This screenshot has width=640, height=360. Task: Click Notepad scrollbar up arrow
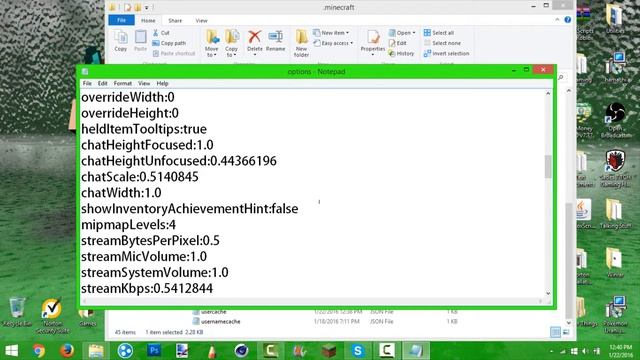[x=548, y=94]
